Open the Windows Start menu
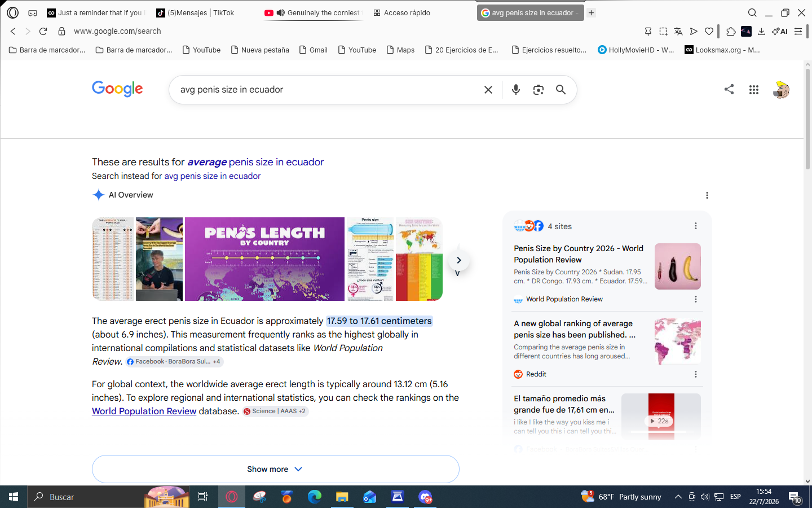This screenshot has height=508, width=812. pyautogui.click(x=14, y=497)
